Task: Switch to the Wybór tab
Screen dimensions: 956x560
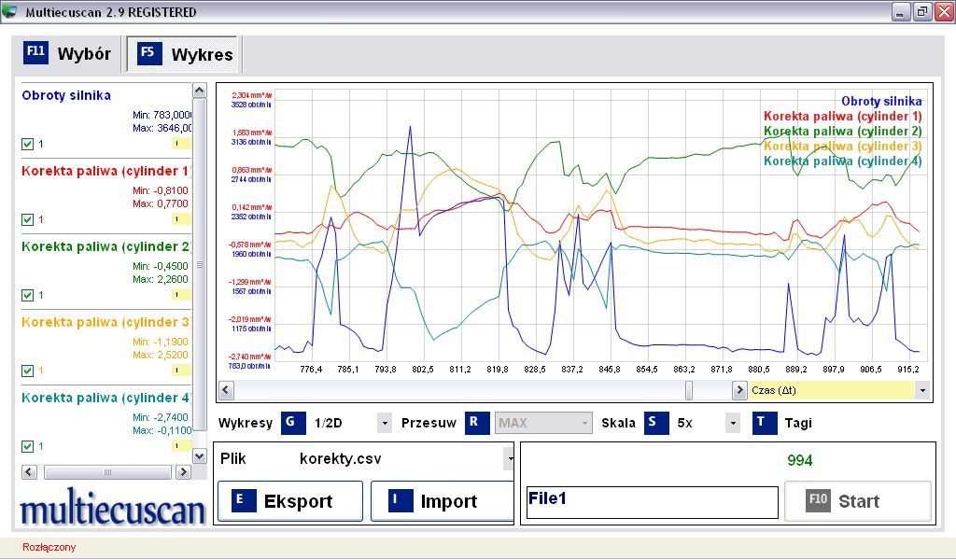Action: pyautogui.click(x=67, y=53)
